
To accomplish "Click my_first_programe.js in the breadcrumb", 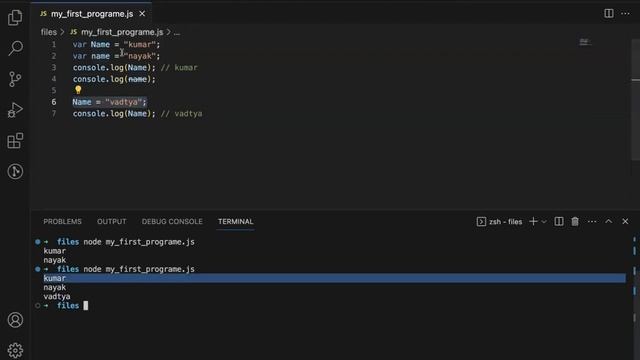I will [x=122, y=32].
